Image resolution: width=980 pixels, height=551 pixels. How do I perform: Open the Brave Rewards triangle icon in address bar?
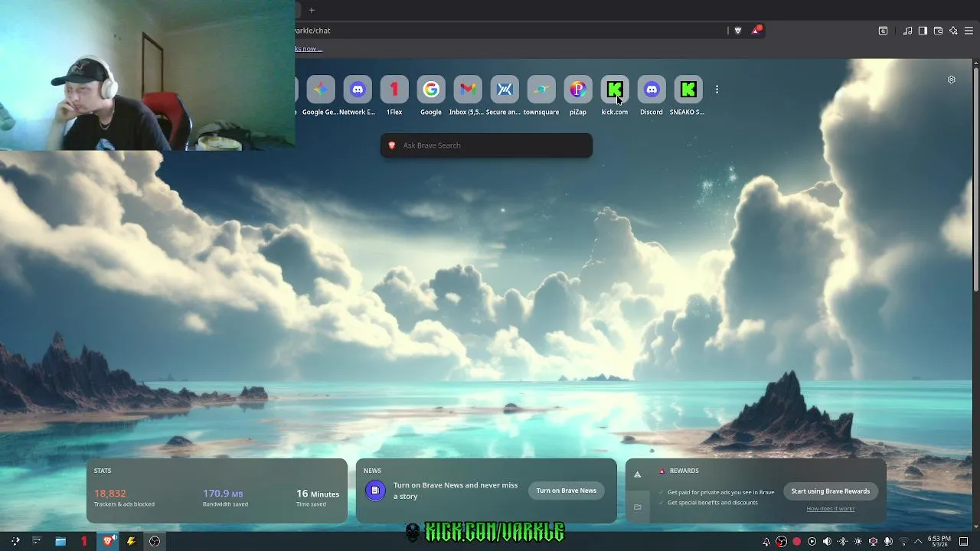pyautogui.click(x=756, y=30)
